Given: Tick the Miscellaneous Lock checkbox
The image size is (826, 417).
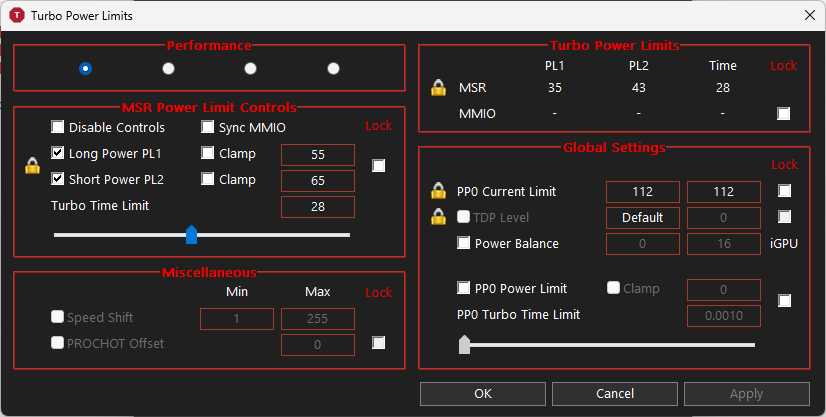Looking at the screenshot, I should click(378, 343).
